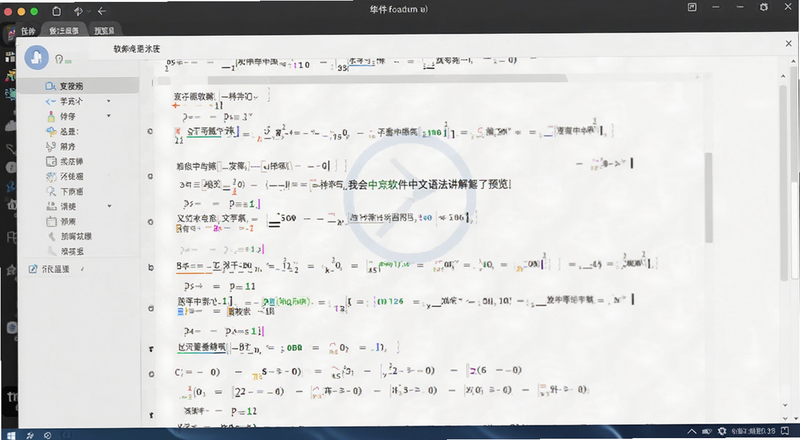Viewport: 800px width, 440px height.
Task: Click the taskbar clock display
Action: coord(754,432)
